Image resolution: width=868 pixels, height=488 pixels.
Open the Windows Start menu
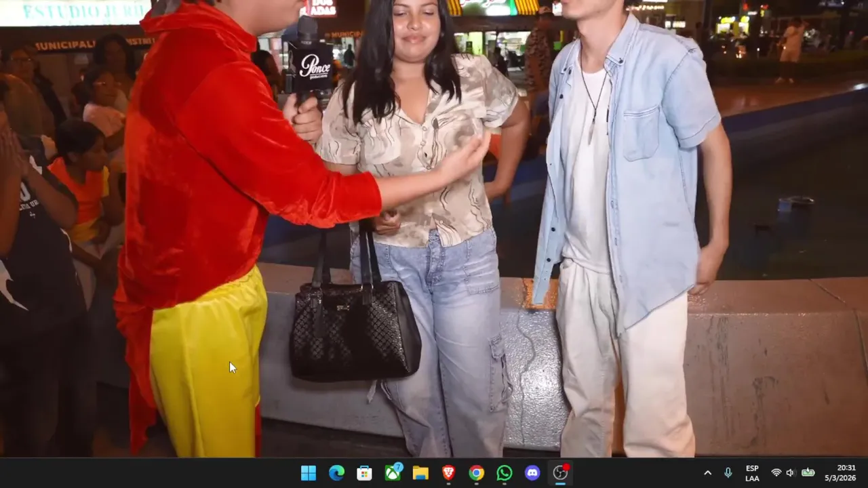pyautogui.click(x=309, y=473)
